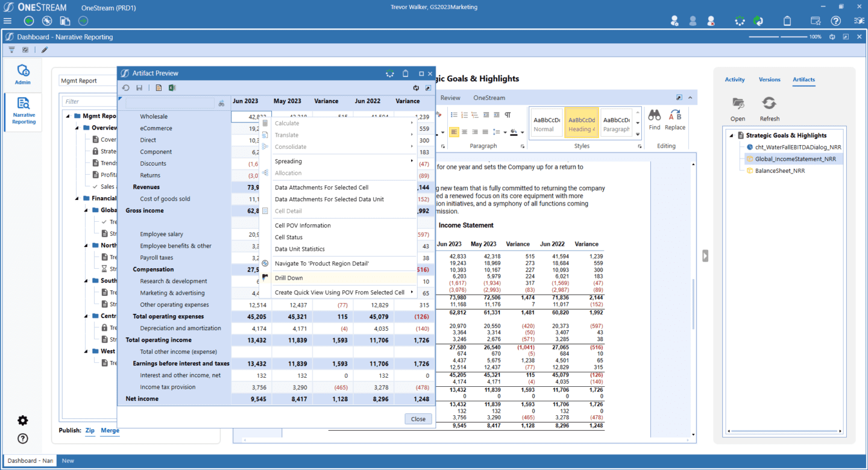Viewport: 868px width, 470px height.
Task: Click the tree Filter input field
Action: [x=89, y=102]
